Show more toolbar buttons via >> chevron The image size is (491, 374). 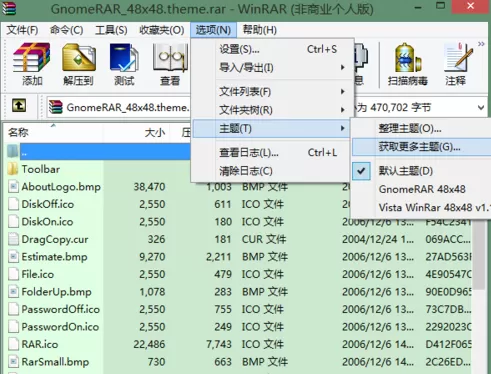click(481, 44)
